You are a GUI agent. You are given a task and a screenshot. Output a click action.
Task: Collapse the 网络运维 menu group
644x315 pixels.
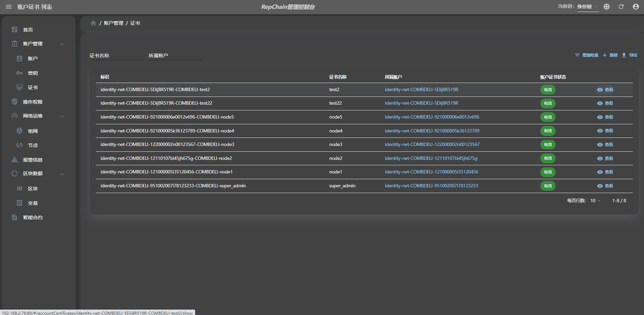[62, 116]
